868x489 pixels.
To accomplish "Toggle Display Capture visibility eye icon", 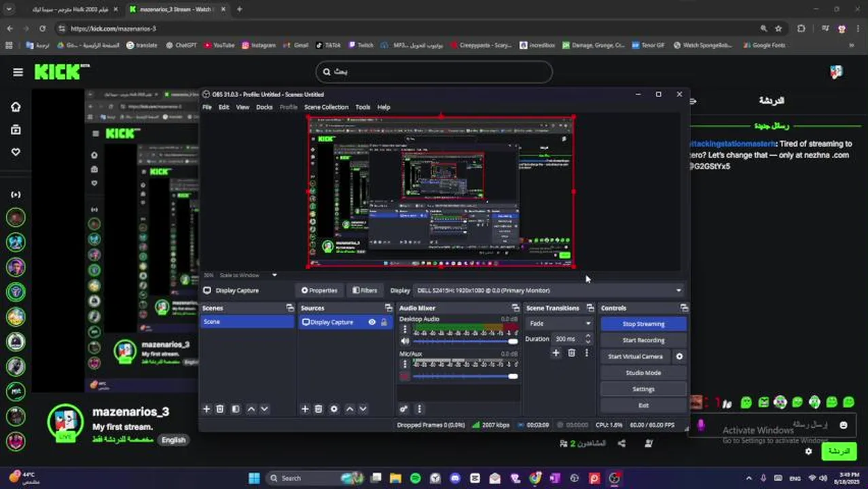I will pyautogui.click(x=372, y=322).
